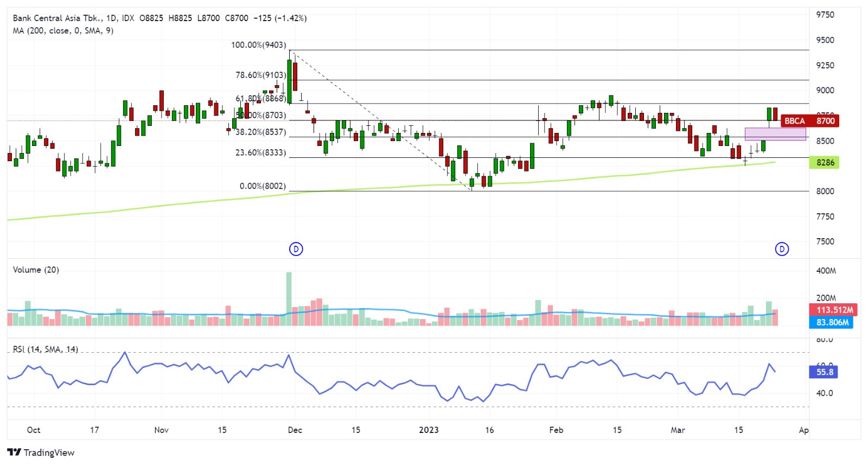Click the O8825 open value in header
The height and width of the screenshot is (465, 868).
151,18
